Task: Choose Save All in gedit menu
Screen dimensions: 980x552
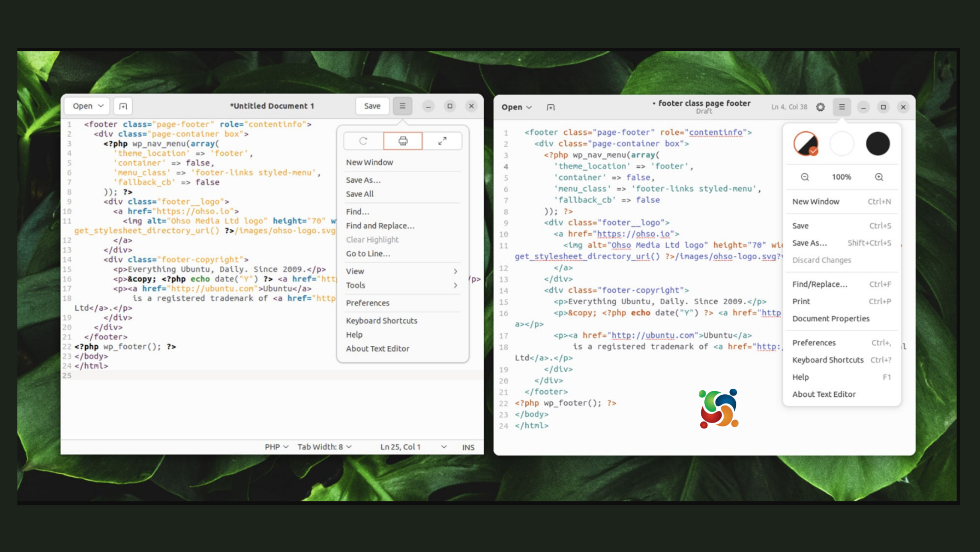Action: [402, 194]
